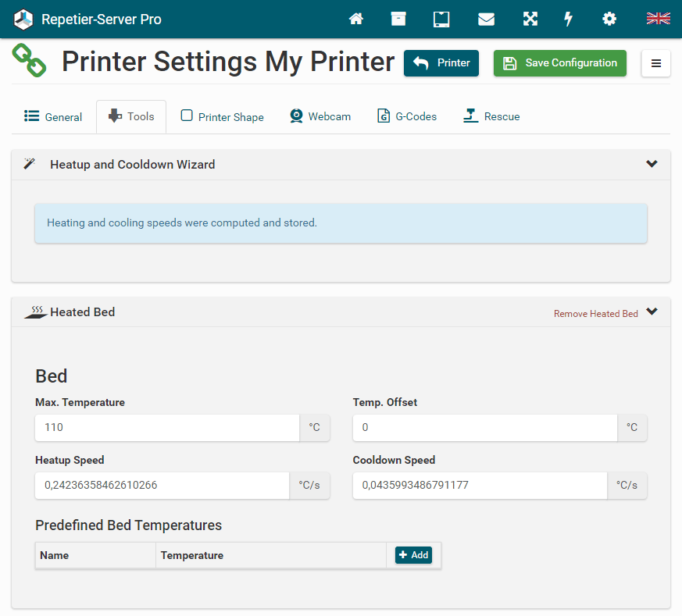Collapse the Heatup and Cooldown Wizard panel
The image size is (682, 616).
652,164
